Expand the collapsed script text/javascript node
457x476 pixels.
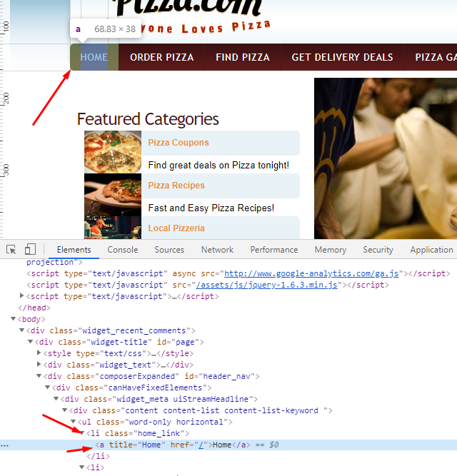[21, 295]
